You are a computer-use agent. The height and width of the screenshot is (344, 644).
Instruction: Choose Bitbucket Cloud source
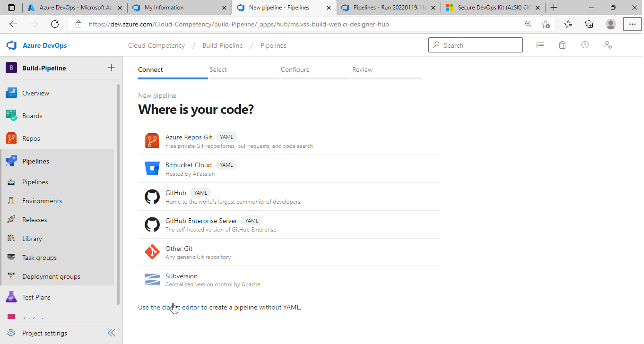point(289,169)
